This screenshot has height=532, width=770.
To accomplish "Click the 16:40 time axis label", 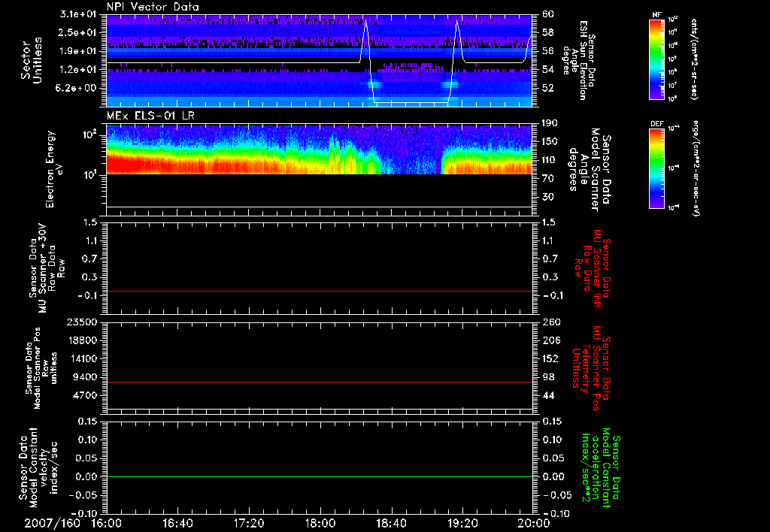I will (177, 523).
